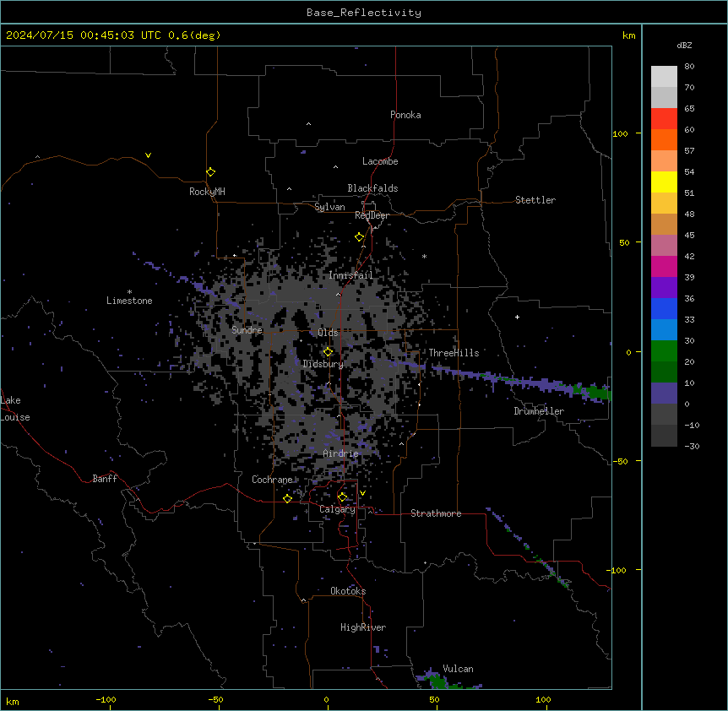This screenshot has width=728, height=711.
Task: Click the yellow V marker east of Calgary
Action: click(x=362, y=493)
